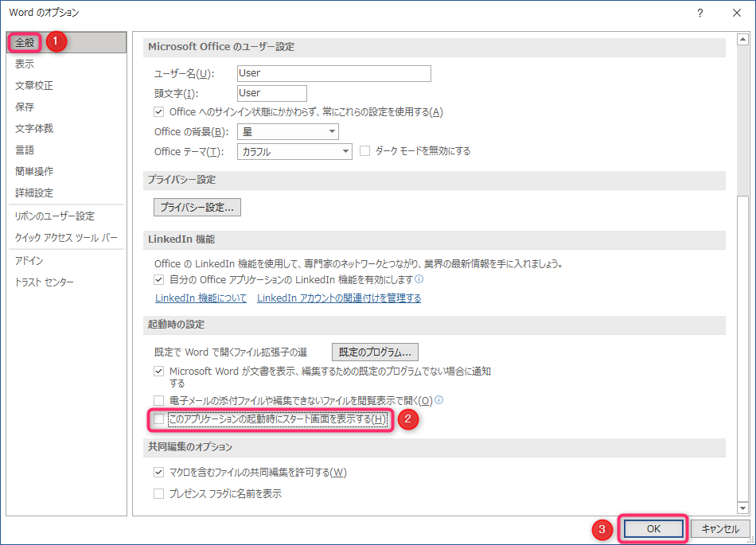Open LinkedIn 機能について link
Image resolution: width=756 pixels, height=545 pixels.
201,298
